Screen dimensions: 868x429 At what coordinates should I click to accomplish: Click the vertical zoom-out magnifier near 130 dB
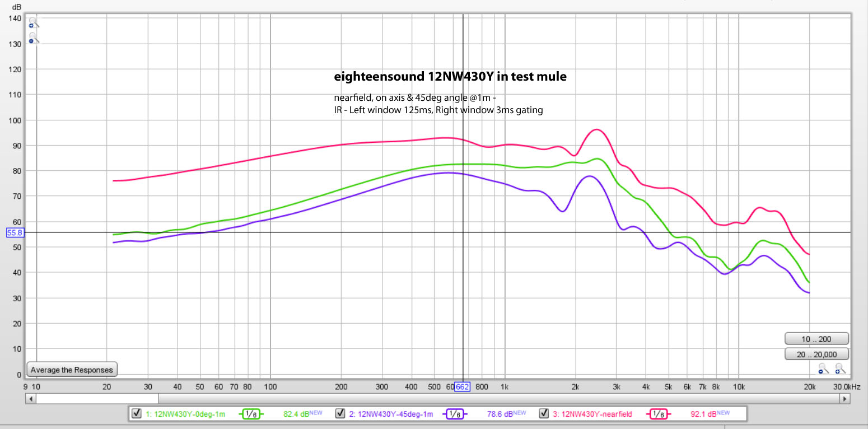pyautogui.click(x=34, y=38)
